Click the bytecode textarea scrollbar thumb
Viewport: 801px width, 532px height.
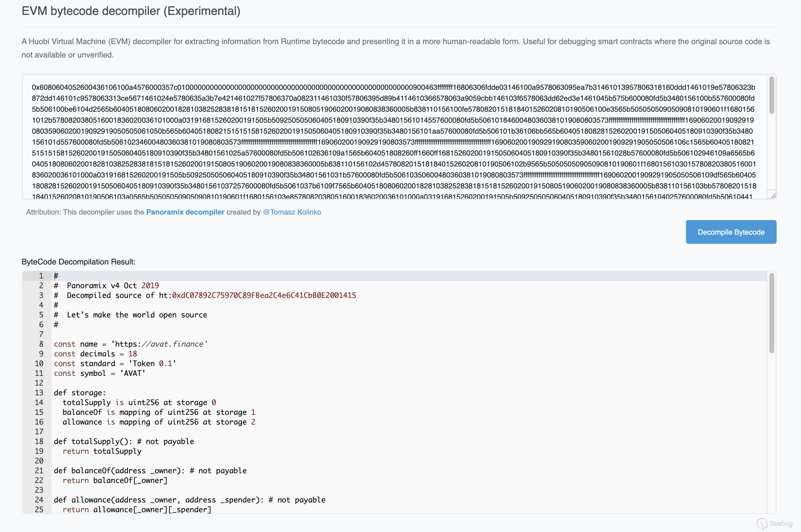point(771,96)
